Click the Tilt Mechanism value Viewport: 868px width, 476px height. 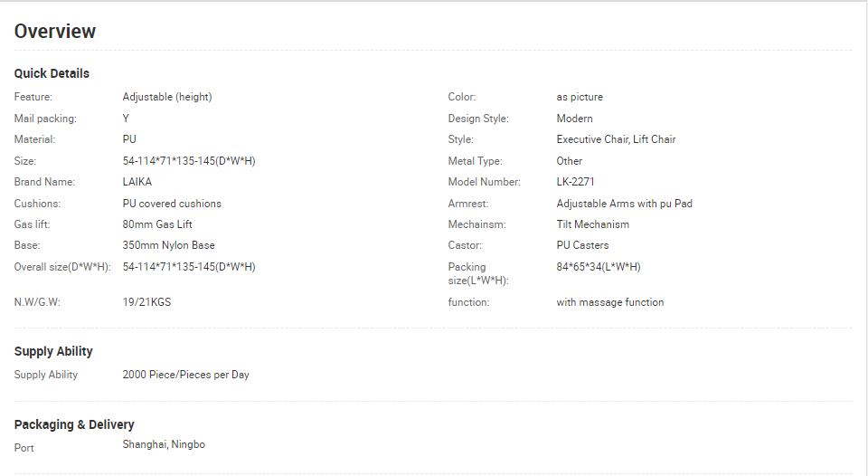click(x=592, y=224)
